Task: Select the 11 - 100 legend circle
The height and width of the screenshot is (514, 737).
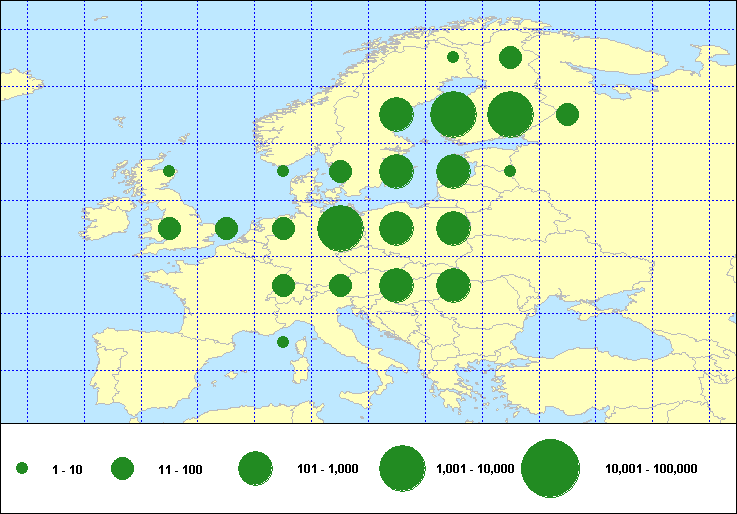Action: click(122, 468)
